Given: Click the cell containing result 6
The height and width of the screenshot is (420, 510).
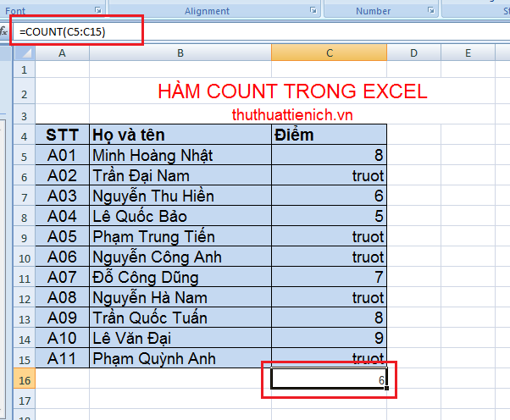Looking at the screenshot, I should pyautogui.click(x=330, y=379).
